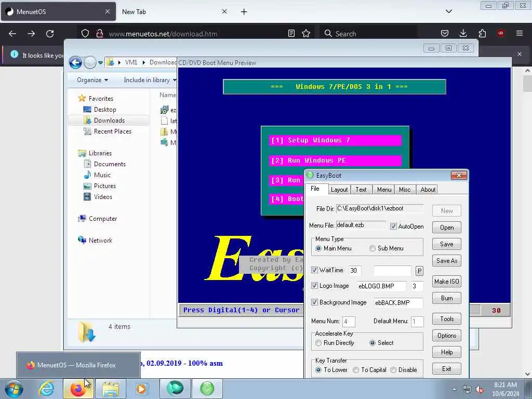
Task: Select Favorites in Explorer sidebar
Action: 101,98
